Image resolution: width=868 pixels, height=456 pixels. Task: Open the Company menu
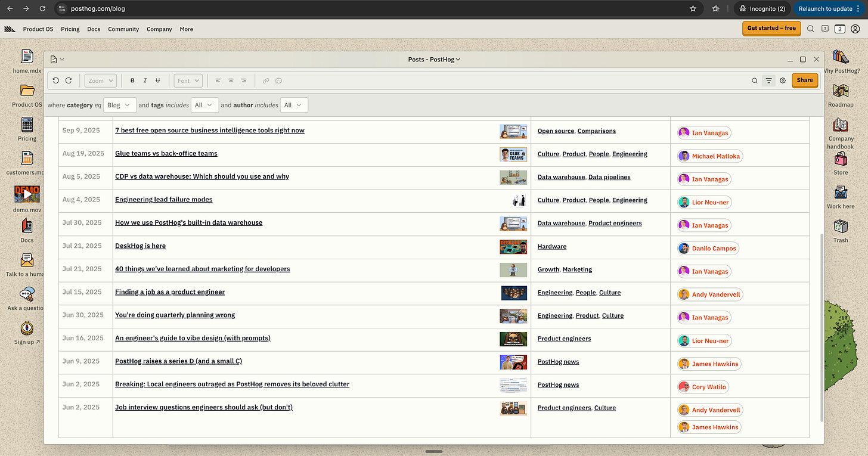pyautogui.click(x=159, y=29)
